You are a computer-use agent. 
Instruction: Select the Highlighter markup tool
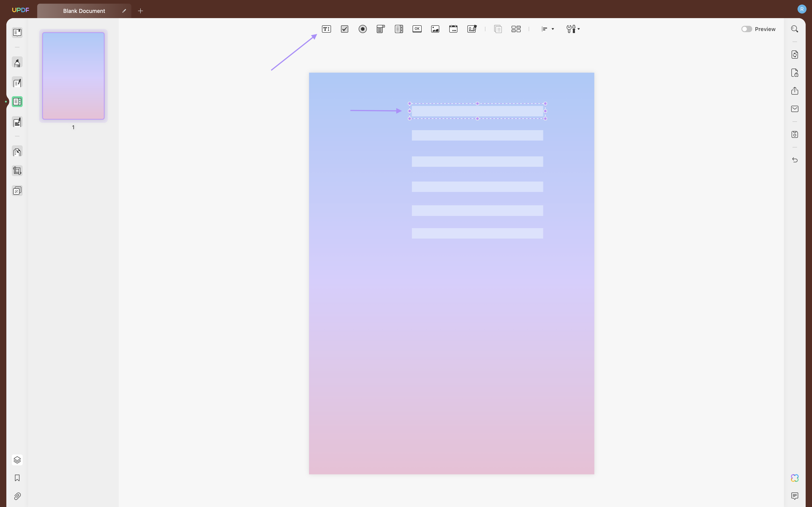(x=17, y=62)
